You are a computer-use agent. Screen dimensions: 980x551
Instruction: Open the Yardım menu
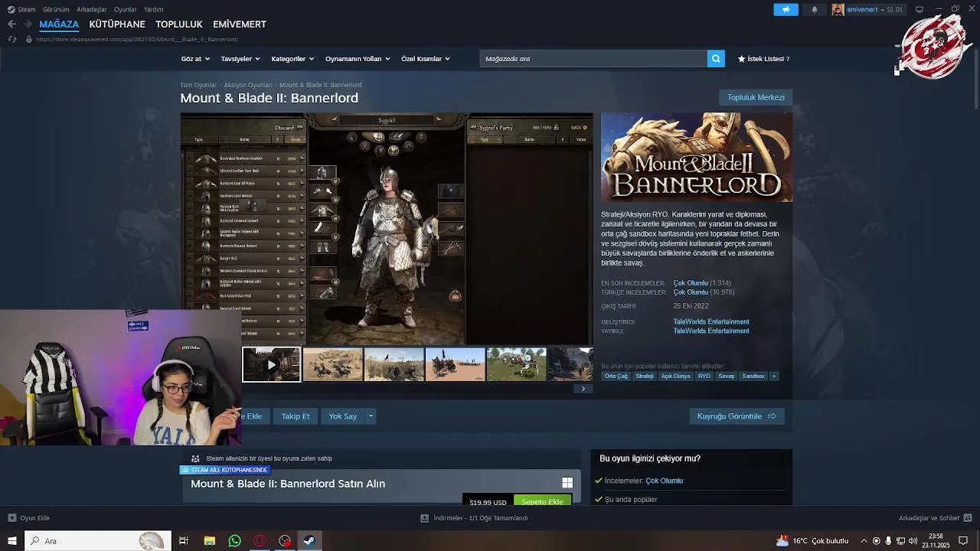pos(153,9)
